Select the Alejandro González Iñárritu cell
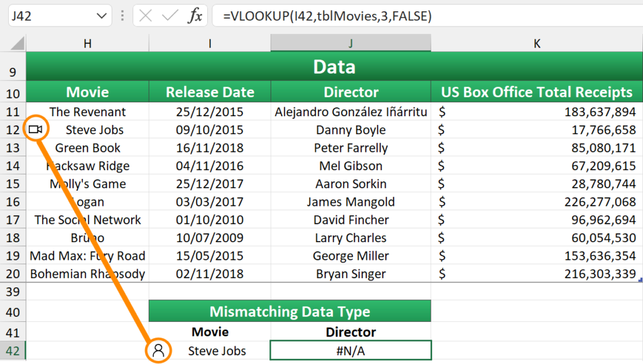Image resolution: width=643 pixels, height=364 pixels. [350, 112]
